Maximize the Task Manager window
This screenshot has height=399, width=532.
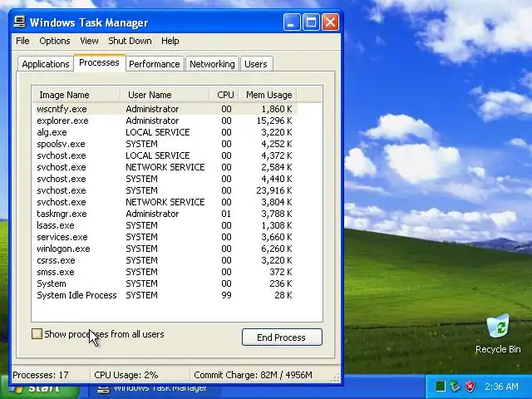(x=311, y=22)
